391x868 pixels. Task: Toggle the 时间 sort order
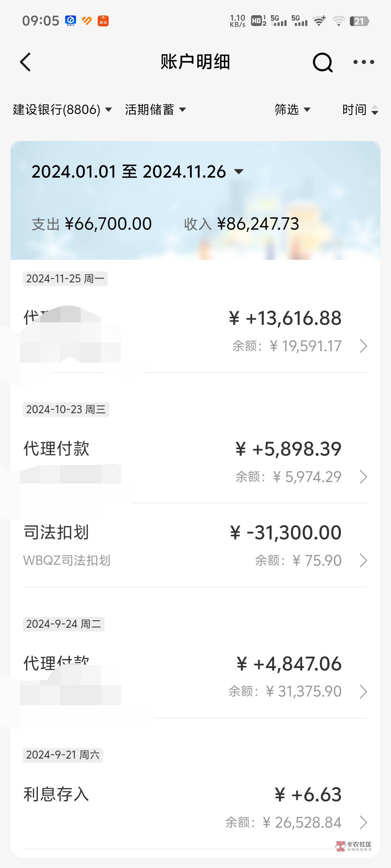tap(360, 109)
